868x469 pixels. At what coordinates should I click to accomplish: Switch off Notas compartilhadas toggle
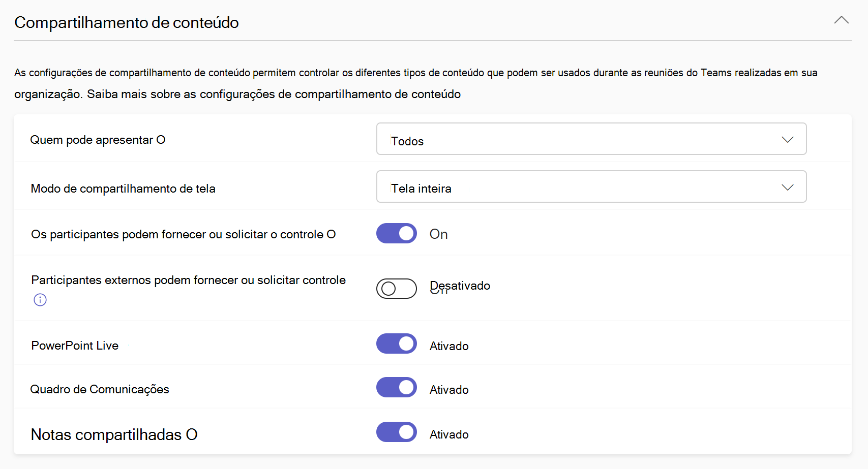397,432
